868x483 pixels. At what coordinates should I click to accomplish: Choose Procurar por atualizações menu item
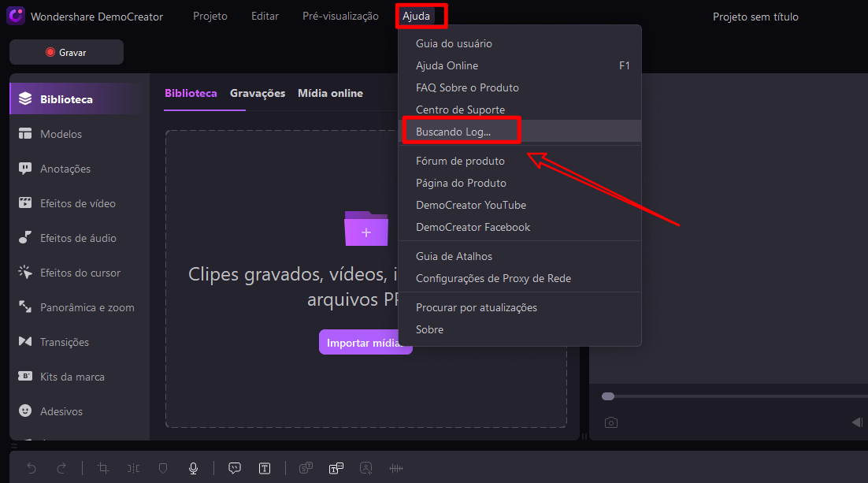pyautogui.click(x=476, y=307)
